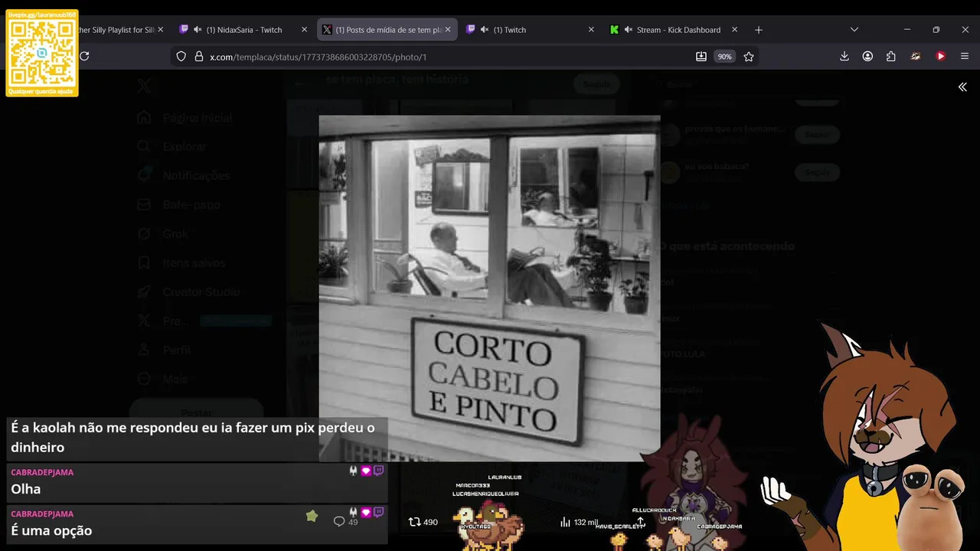Click the 90% zoom level indicator
The image size is (980, 551).
tap(724, 57)
